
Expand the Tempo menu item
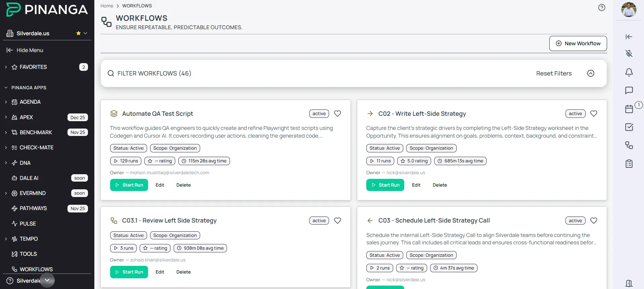(x=6, y=239)
